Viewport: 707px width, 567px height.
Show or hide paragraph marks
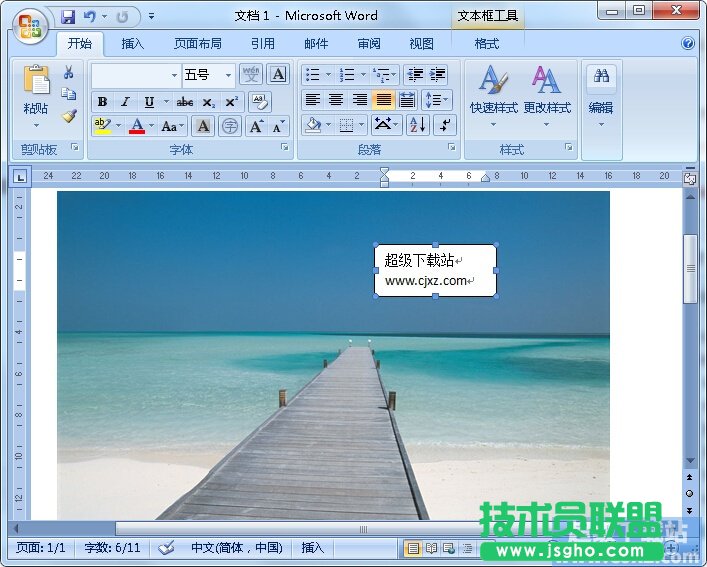click(445, 125)
